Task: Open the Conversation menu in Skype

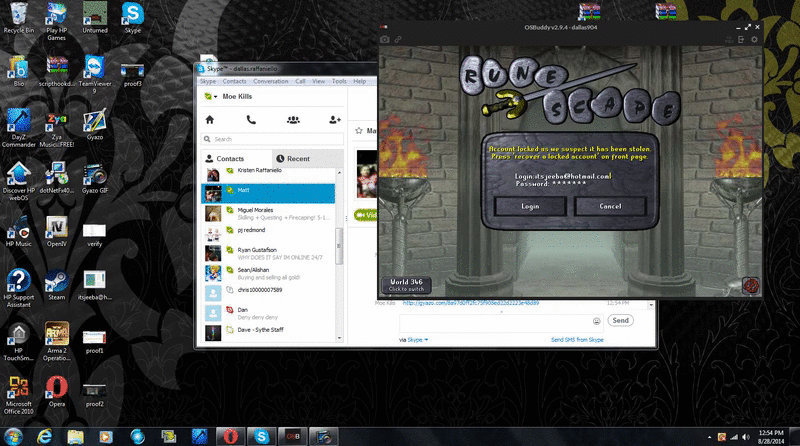Action: click(270, 81)
